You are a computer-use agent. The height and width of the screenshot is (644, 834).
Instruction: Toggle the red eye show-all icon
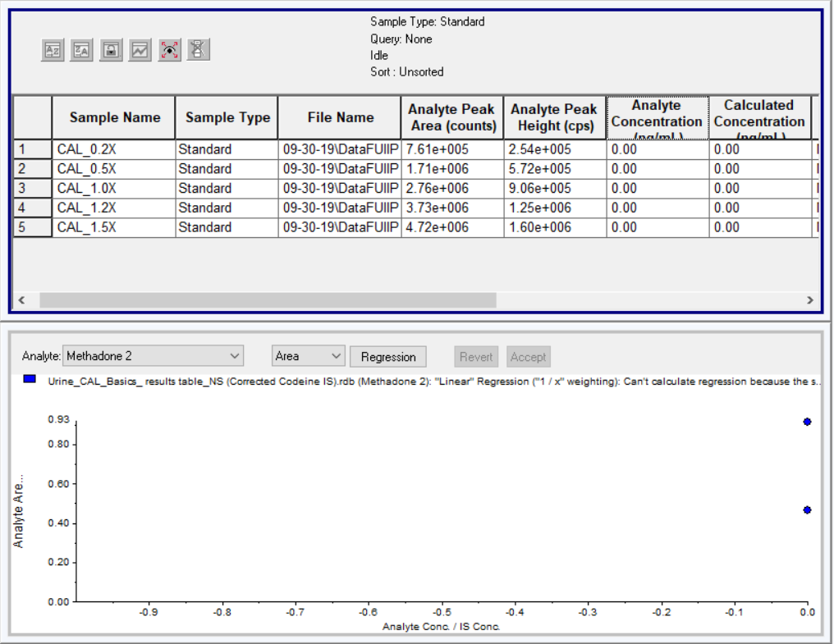click(x=169, y=50)
